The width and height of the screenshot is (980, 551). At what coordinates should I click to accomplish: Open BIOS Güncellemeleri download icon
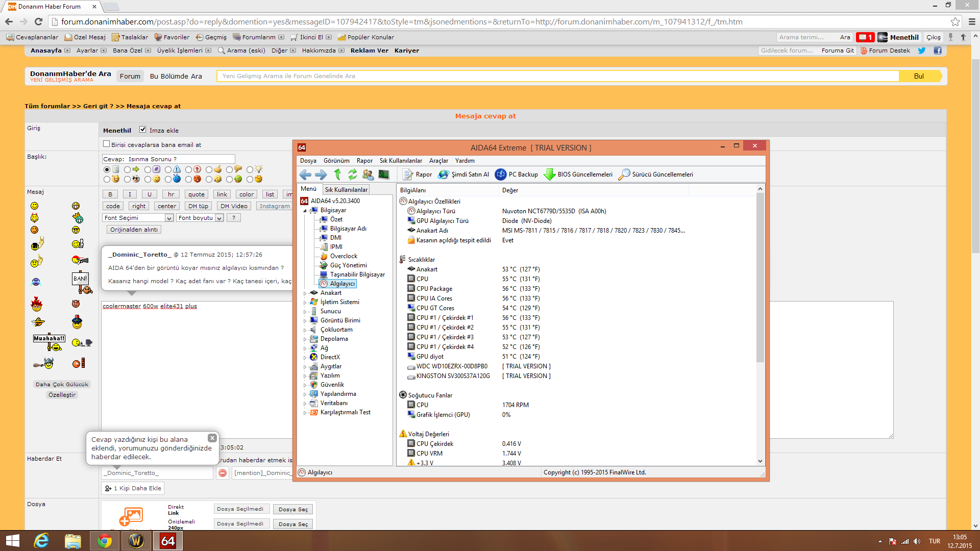550,174
